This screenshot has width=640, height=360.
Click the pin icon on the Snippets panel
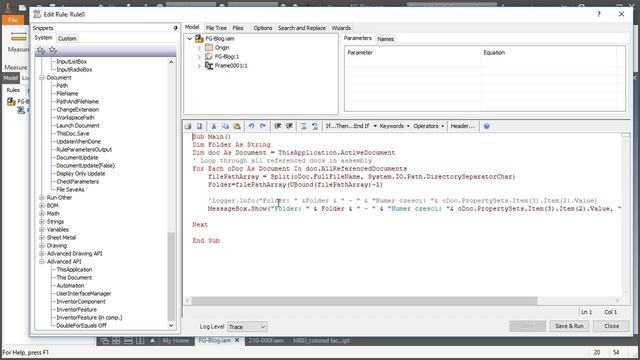coord(176,28)
